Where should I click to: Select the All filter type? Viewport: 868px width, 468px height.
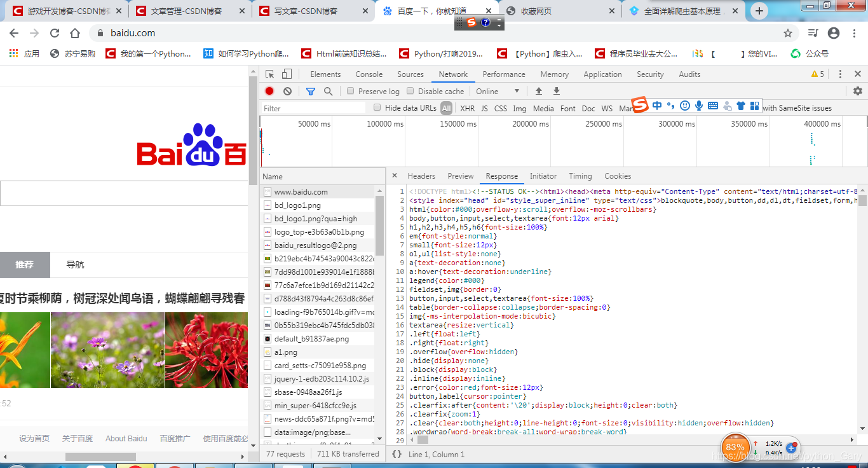pos(447,108)
